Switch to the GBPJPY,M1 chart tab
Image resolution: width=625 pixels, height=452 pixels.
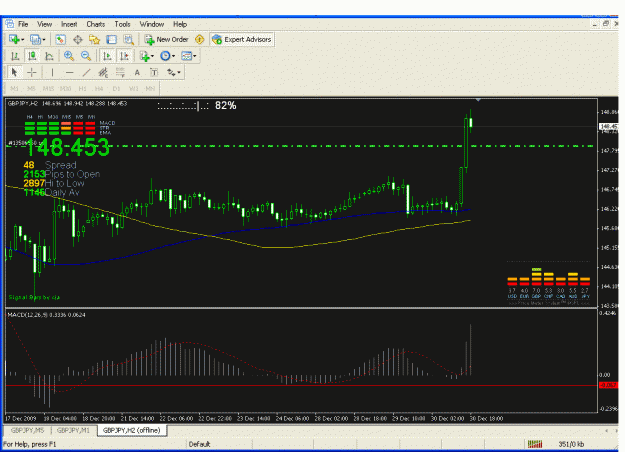(73, 430)
